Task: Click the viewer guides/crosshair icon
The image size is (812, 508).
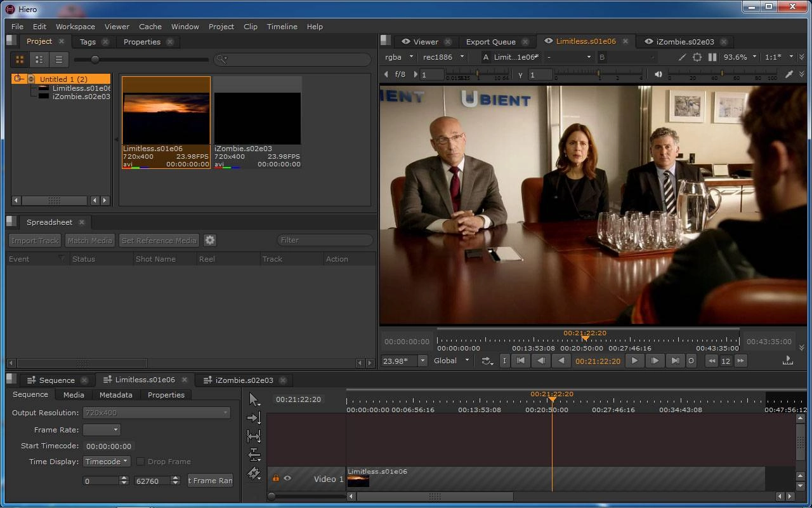Action: (x=697, y=57)
